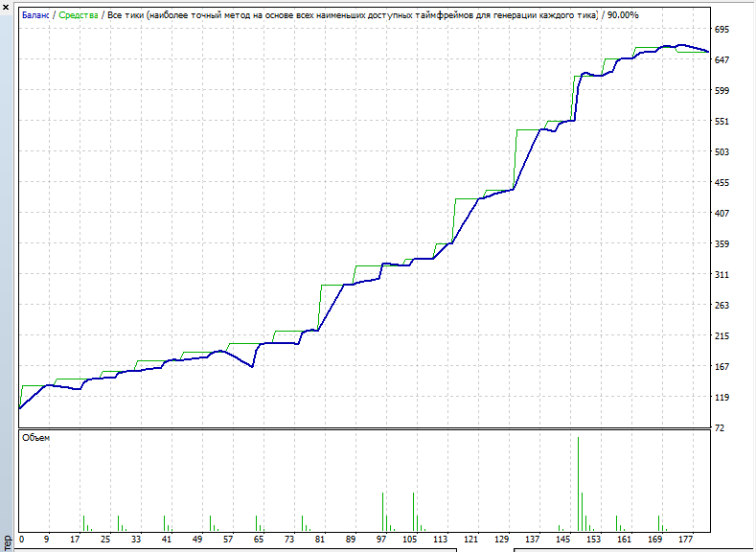Click trade number 73 on horizontal axis
Viewport: 756px width, 552px height.
[289, 540]
